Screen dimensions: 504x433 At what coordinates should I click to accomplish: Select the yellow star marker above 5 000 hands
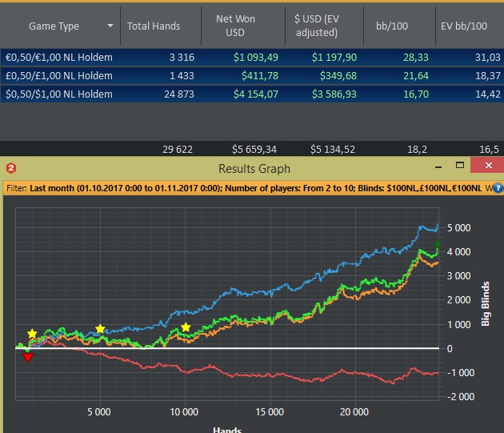100,329
